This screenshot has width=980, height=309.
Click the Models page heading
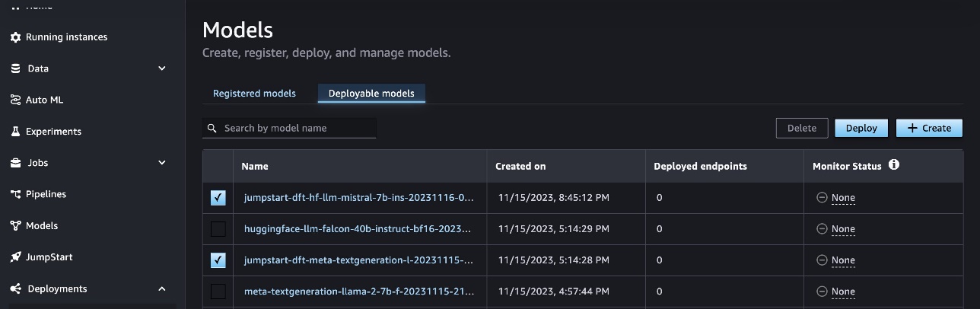pos(237,30)
